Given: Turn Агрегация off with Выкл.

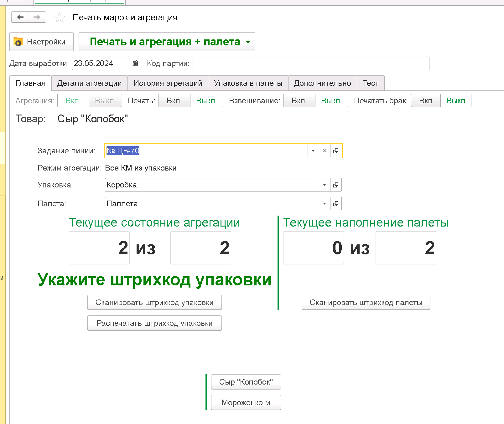Looking at the screenshot, I should 106,101.
